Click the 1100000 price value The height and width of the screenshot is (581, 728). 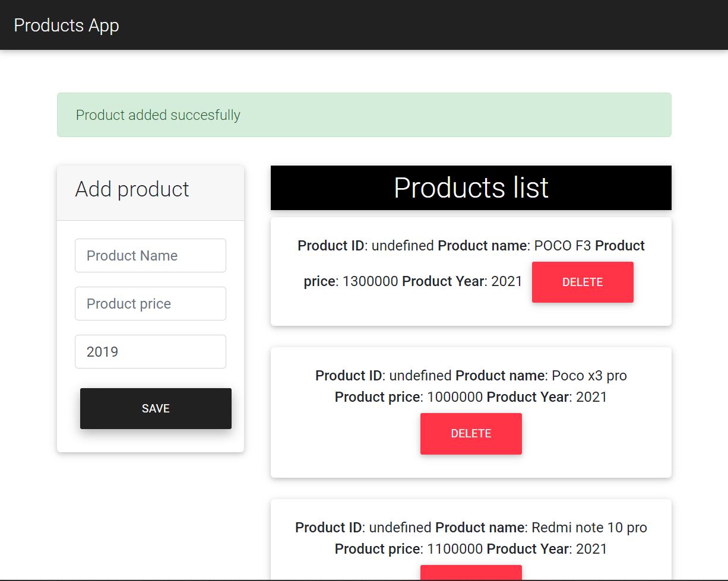pyautogui.click(x=454, y=549)
